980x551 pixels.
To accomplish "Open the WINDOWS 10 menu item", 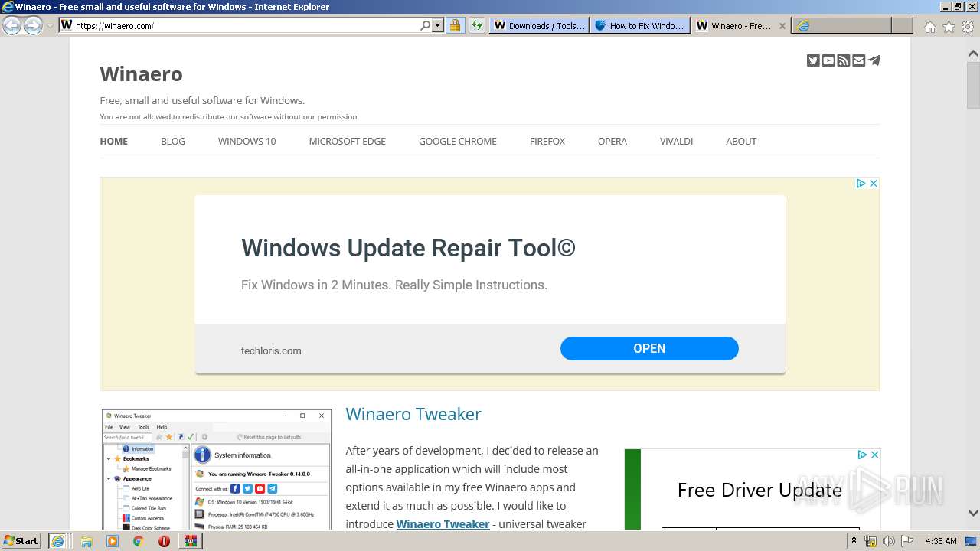I will [x=247, y=141].
